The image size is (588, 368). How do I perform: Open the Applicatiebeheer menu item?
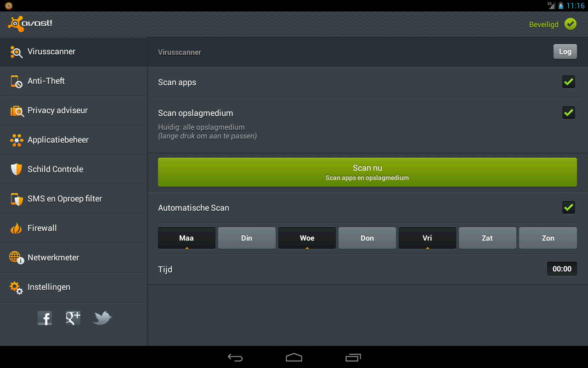[x=73, y=140]
